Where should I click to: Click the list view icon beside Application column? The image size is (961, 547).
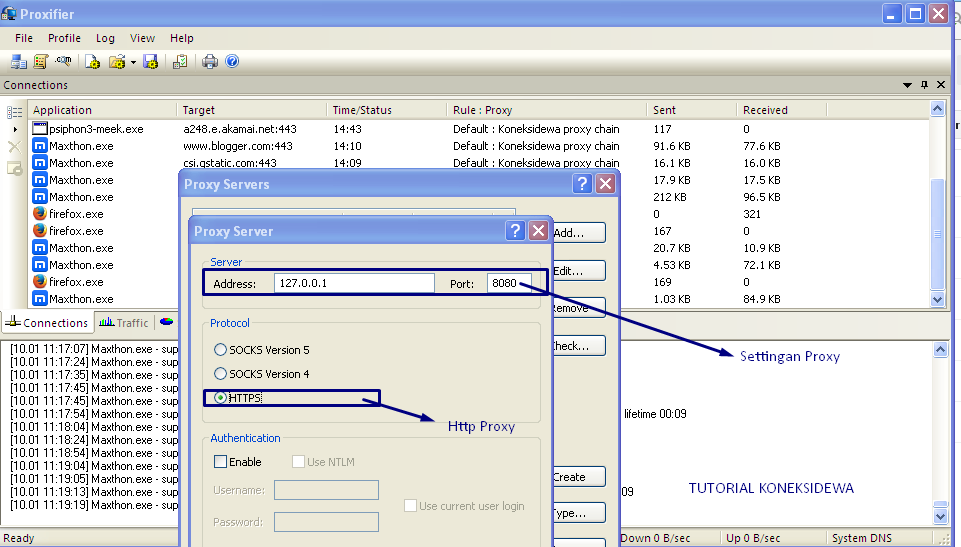click(14, 112)
